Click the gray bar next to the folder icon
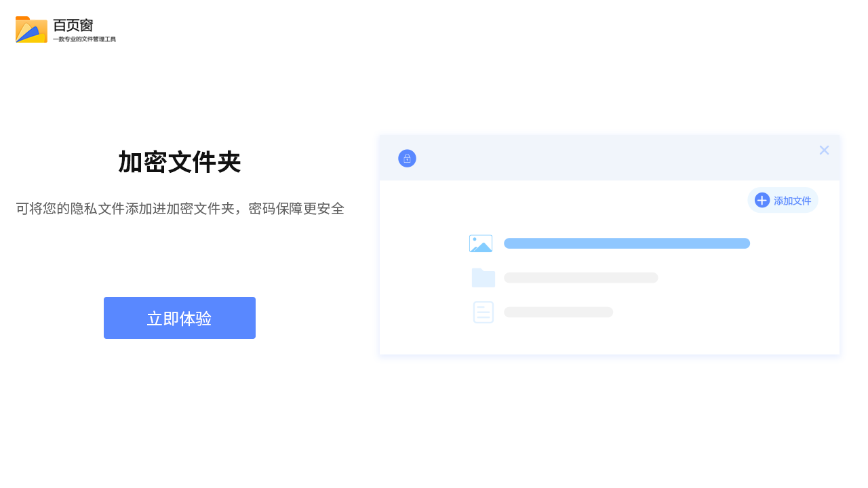This screenshot has width=868, height=488. [x=580, y=277]
